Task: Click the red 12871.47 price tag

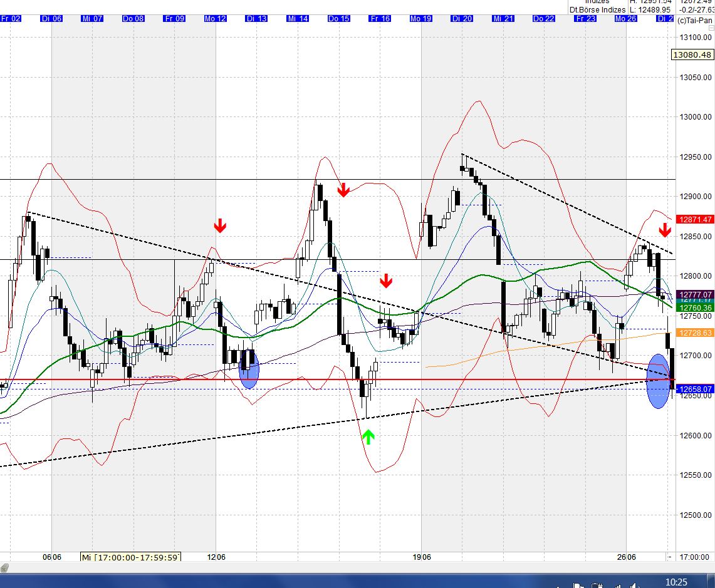Action: 696,219
